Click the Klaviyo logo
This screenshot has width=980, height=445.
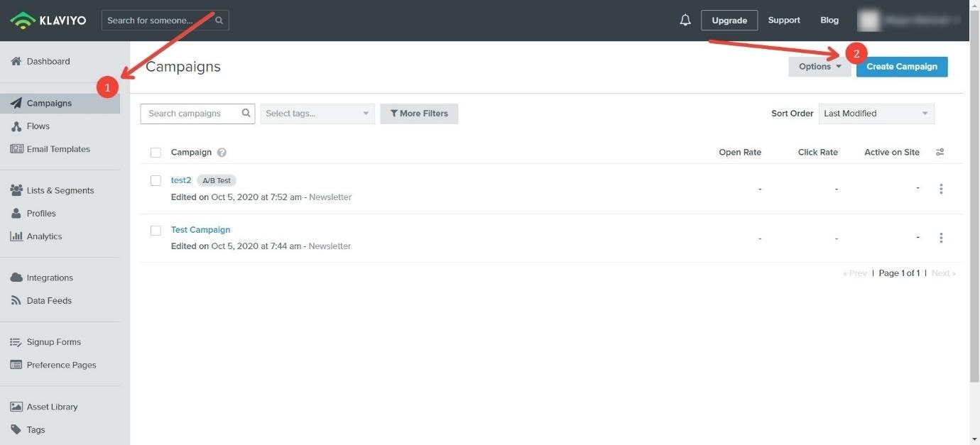48,21
